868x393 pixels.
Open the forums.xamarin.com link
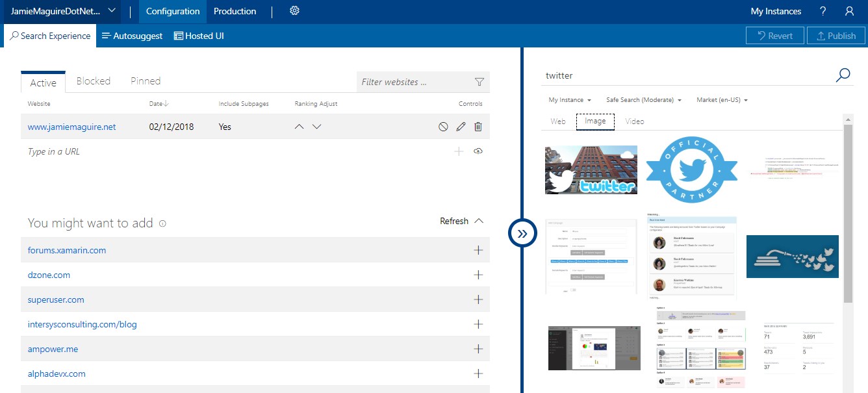click(67, 250)
